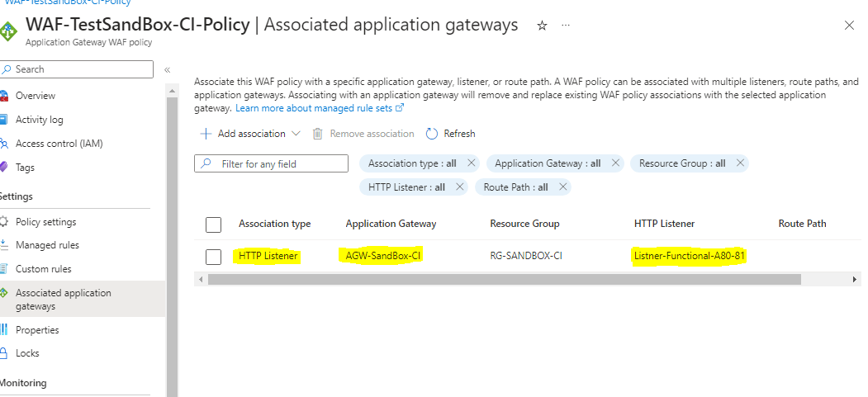Open Custom rules page
Screen dimensions: 868x397
pos(44,269)
